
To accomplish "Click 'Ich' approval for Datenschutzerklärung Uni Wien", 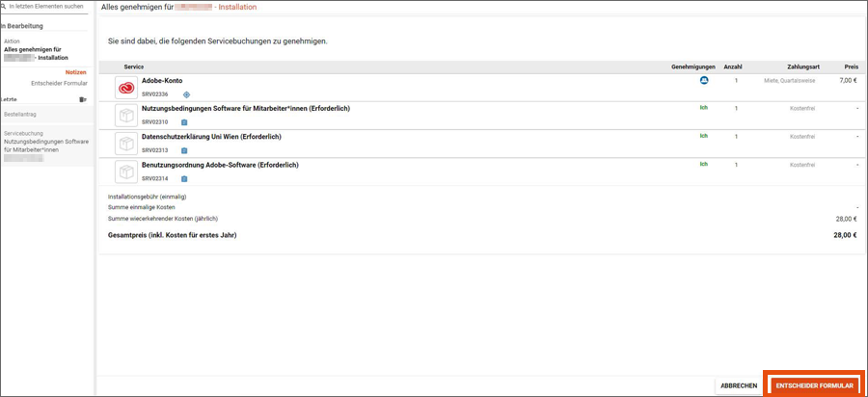I will [x=703, y=136].
